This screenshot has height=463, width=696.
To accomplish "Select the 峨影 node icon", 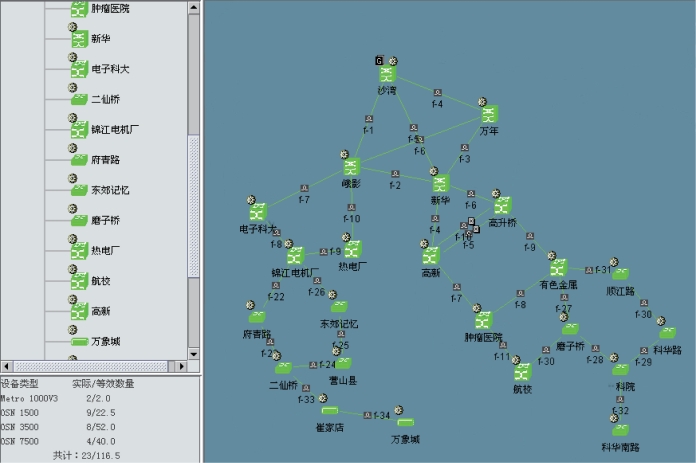I will coord(351,167).
